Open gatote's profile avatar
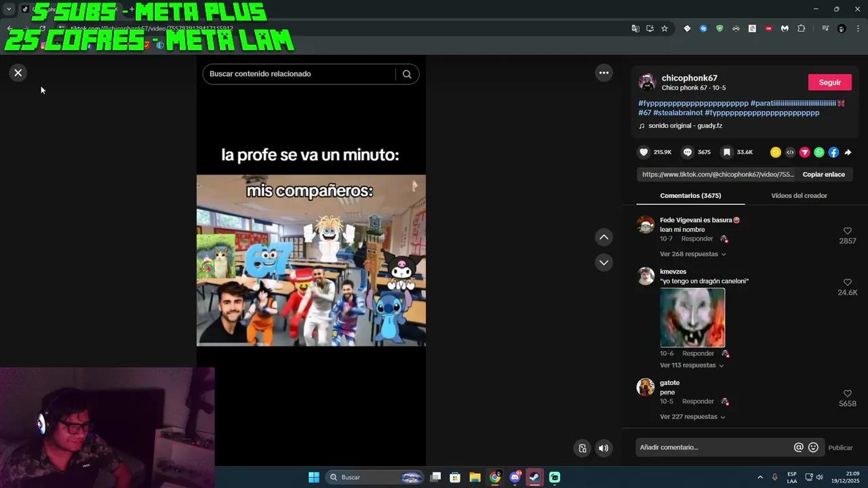 (646, 387)
